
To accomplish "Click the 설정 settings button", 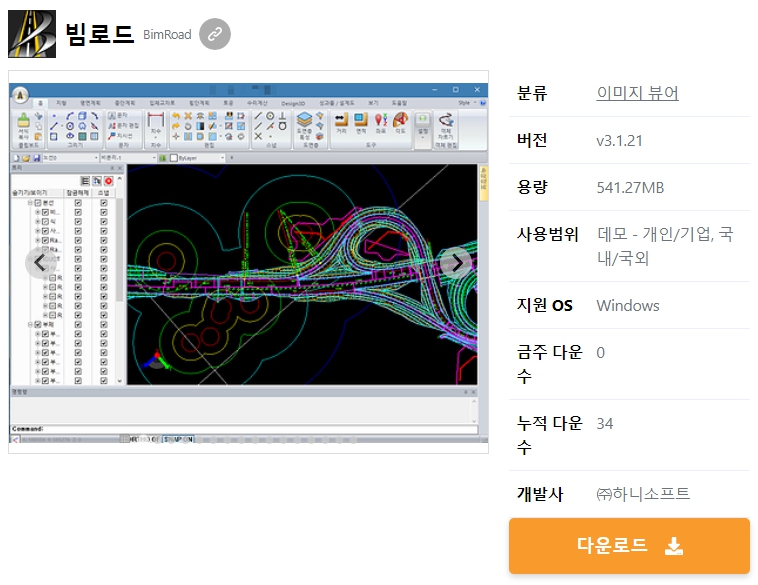I will (423, 126).
